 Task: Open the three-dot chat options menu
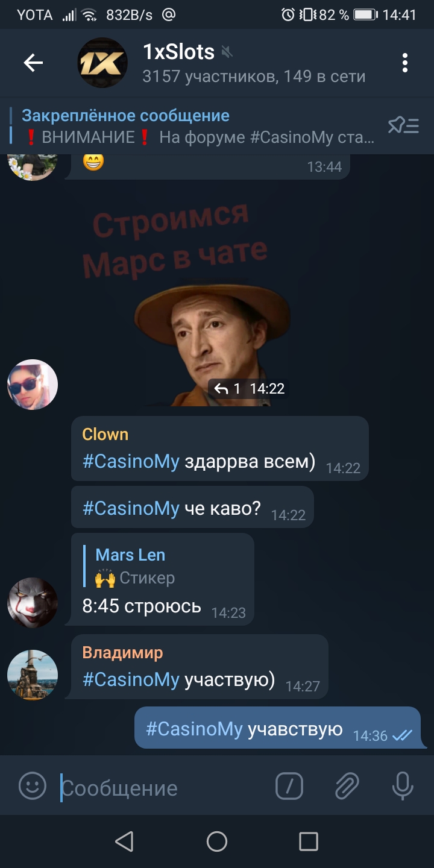pyautogui.click(x=405, y=63)
